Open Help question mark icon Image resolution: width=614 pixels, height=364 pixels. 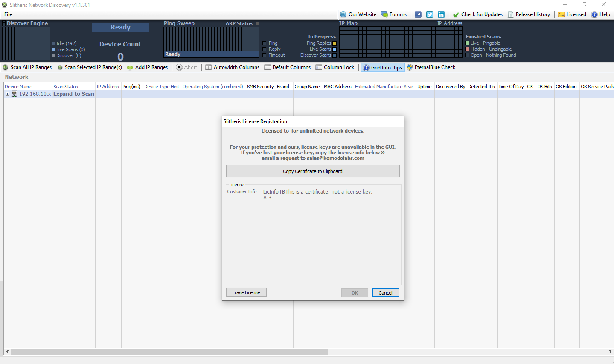(594, 14)
